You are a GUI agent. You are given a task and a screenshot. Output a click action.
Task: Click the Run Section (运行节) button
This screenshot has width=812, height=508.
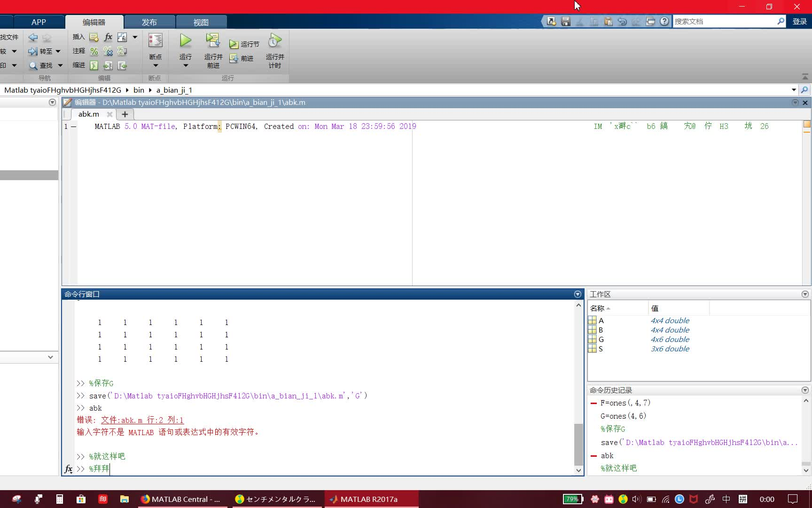(x=244, y=44)
